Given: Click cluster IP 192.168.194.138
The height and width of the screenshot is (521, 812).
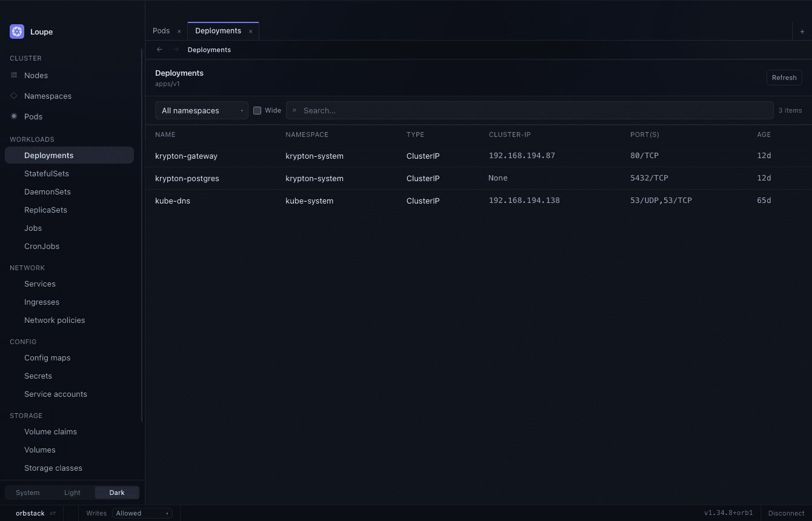Looking at the screenshot, I should click(x=524, y=201).
